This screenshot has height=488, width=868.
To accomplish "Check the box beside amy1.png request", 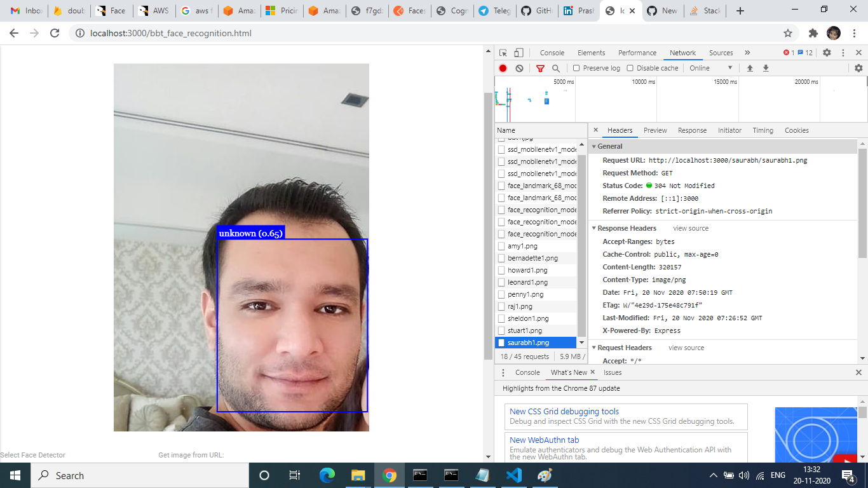I will [x=501, y=246].
